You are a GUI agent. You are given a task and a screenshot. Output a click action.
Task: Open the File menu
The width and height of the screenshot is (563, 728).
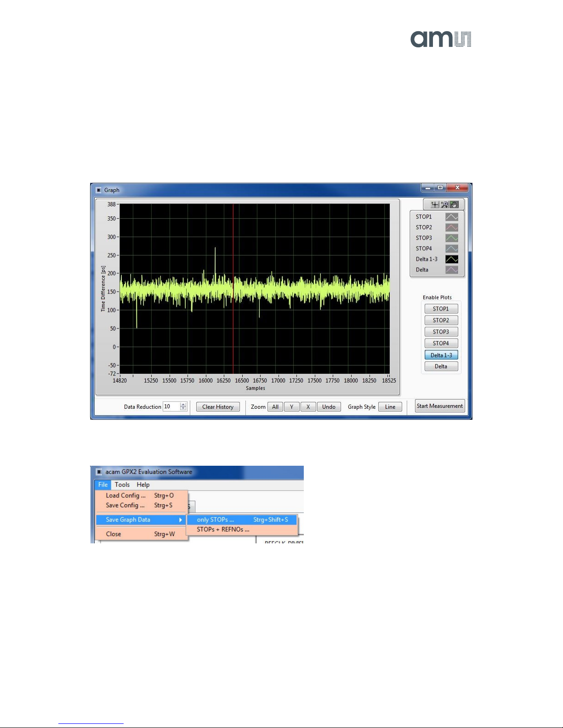click(x=103, y=485)
